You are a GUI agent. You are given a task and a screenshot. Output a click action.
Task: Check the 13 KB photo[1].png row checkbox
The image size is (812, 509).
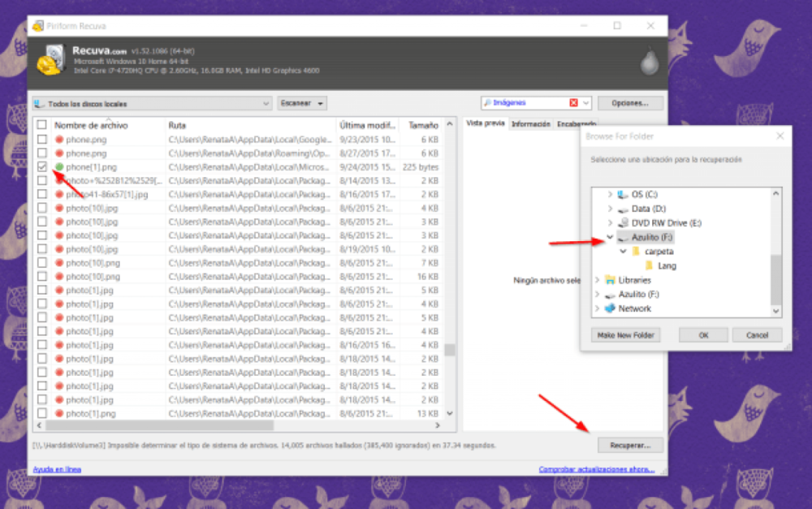coord(42,413)
